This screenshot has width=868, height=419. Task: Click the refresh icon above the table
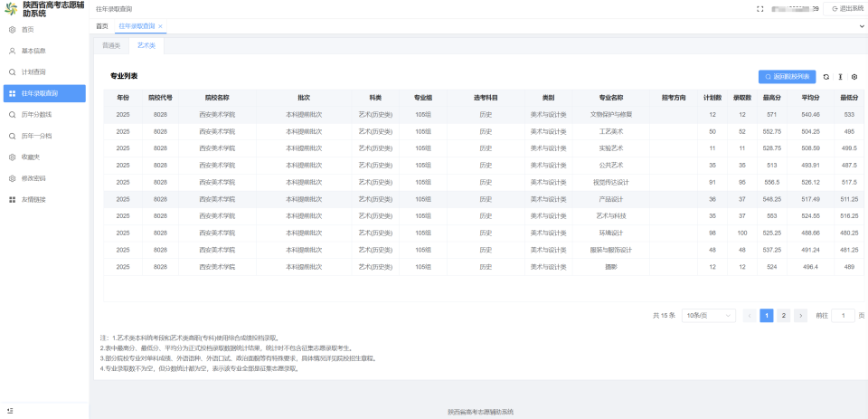[826, 77]
